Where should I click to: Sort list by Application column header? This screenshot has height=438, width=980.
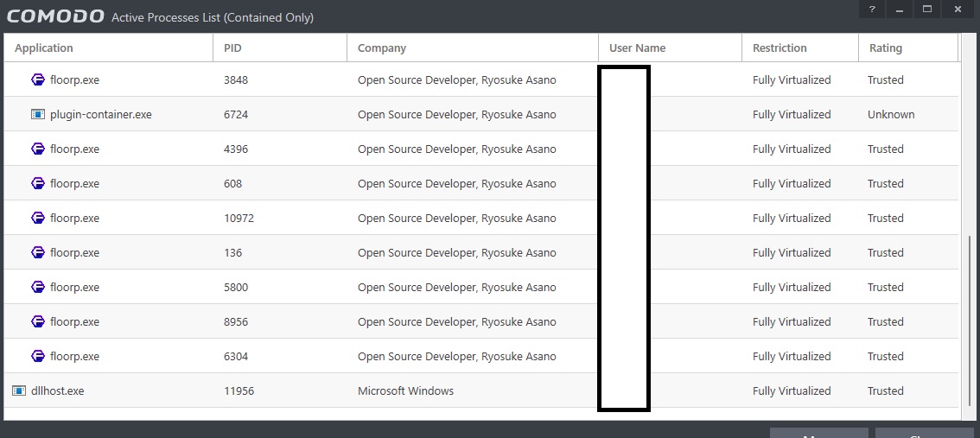(44, 48)
